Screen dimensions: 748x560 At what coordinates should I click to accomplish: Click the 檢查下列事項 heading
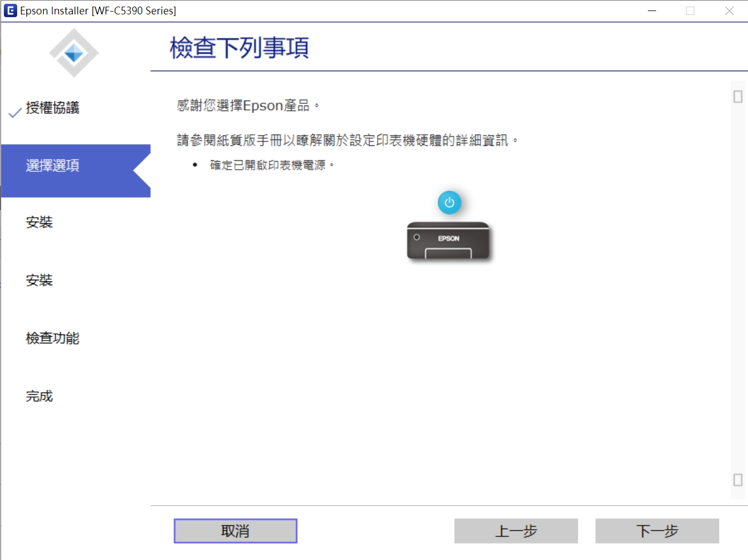point(240,48)
